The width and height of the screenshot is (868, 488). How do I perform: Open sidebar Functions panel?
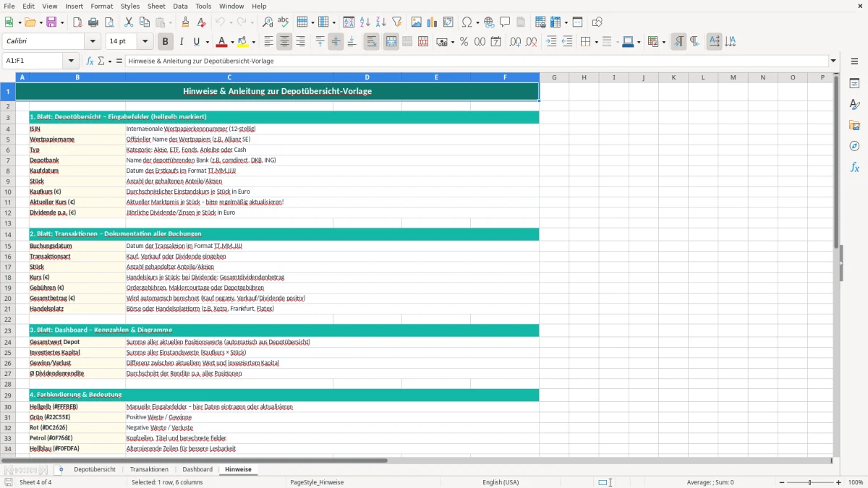[x=854, y=167]
